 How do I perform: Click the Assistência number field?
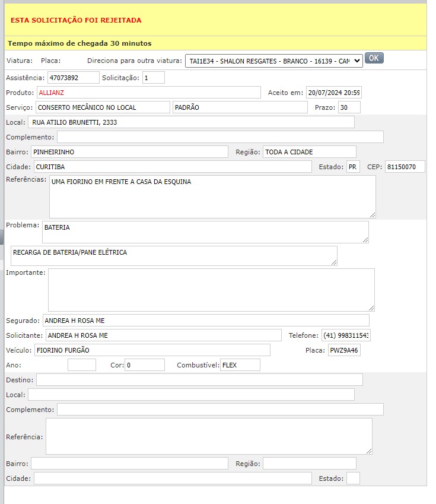click(x=74, y=78)
